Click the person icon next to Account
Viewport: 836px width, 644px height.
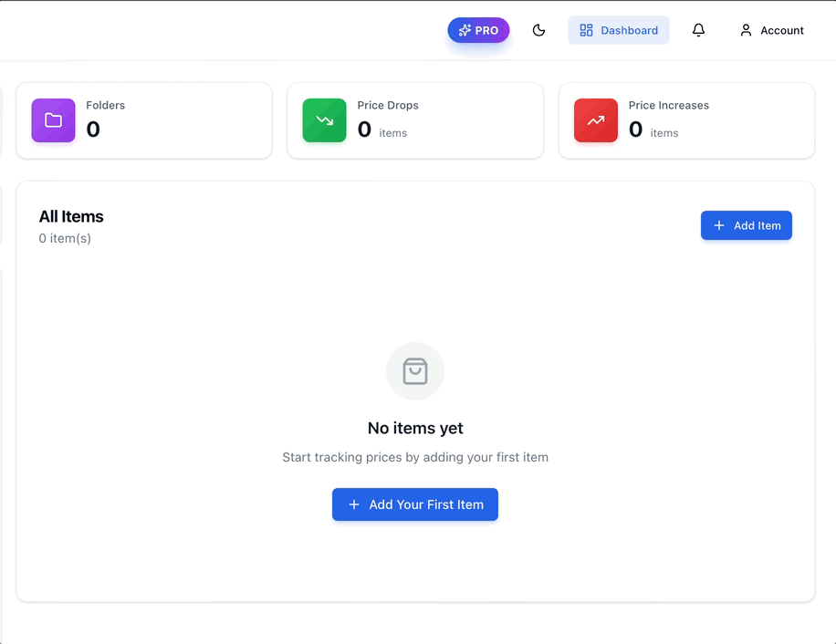coord(745,29)
